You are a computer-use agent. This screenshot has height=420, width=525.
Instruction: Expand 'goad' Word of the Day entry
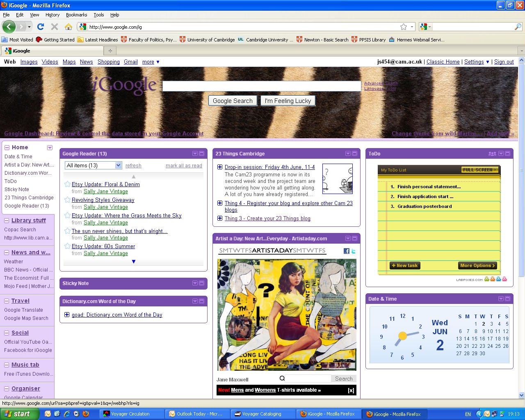(67, 315)
